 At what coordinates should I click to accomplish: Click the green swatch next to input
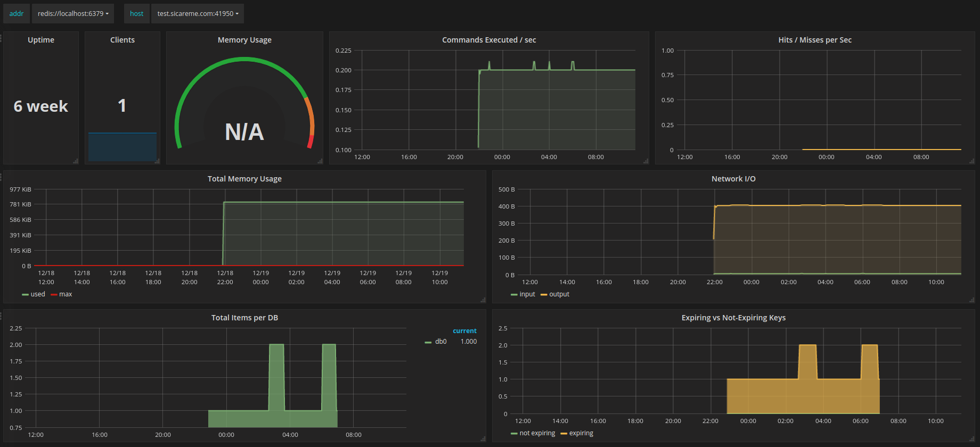[x=514, y=295]
